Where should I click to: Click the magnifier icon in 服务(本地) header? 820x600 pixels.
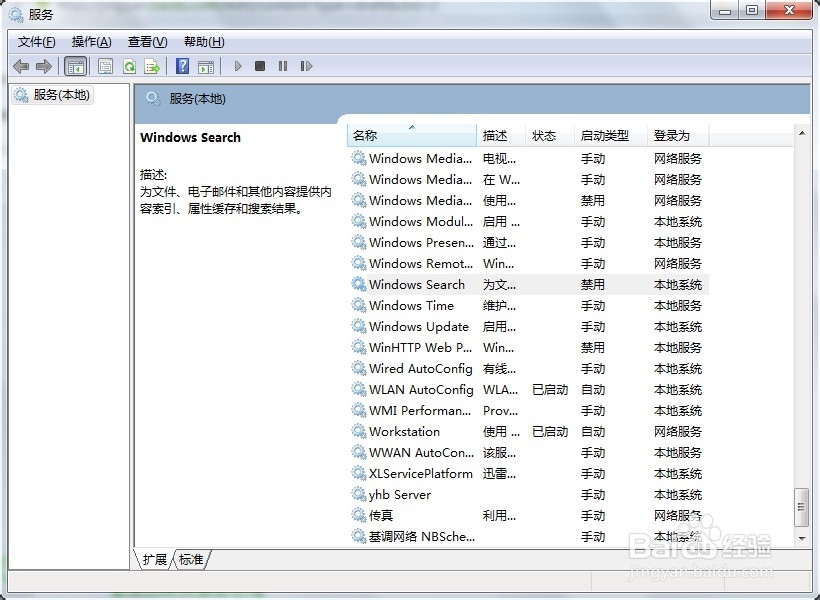coord(153,99)
